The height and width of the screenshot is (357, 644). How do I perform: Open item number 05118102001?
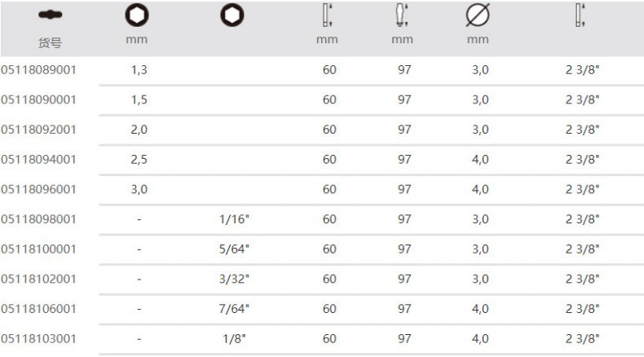[38, 279]
